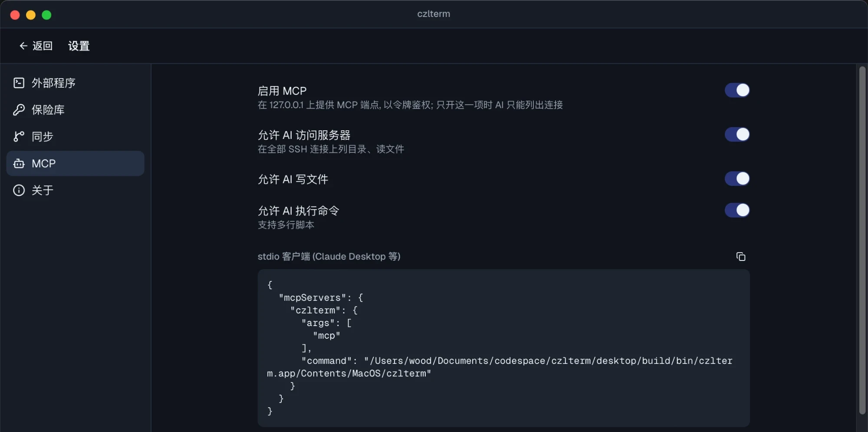Click the "args": [ code line
868x432 pixels.
tap(326, 323)
